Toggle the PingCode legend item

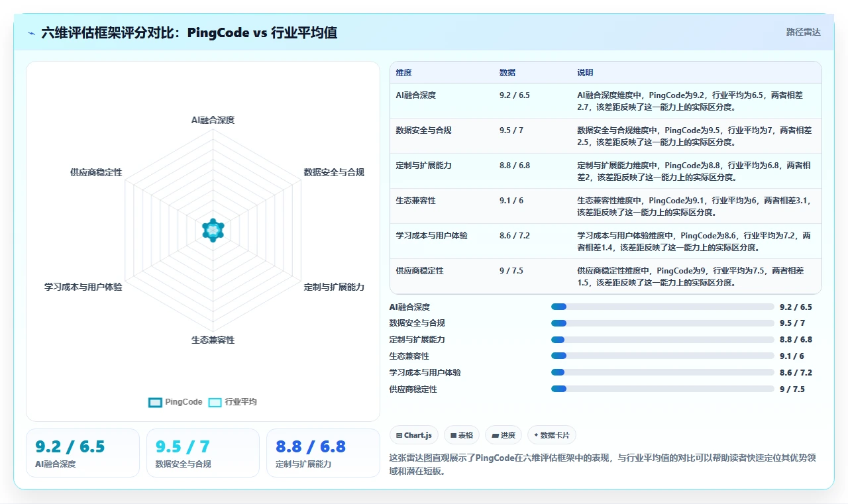point(176,402)
